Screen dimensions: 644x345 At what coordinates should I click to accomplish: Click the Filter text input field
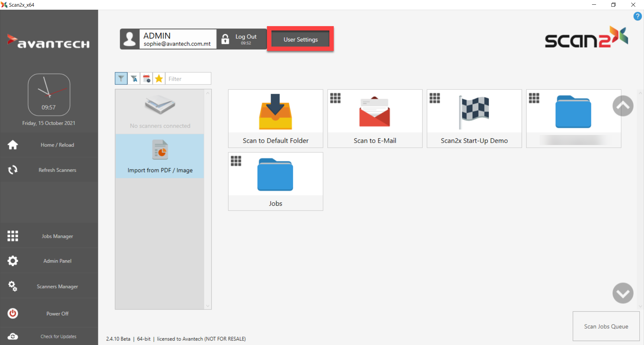[x=188, y=79]
